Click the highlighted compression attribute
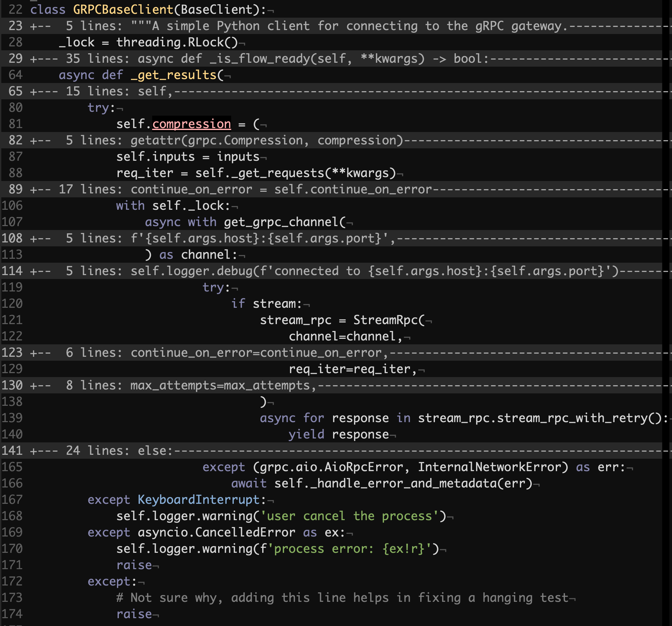This screenshot has width=672, height=626. tap(192, 124)
